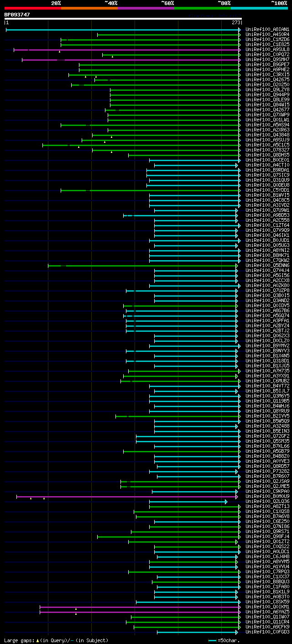Select the UniRef100_P73282 label
This screenshot has height=644, width=292.
point(267,471)
